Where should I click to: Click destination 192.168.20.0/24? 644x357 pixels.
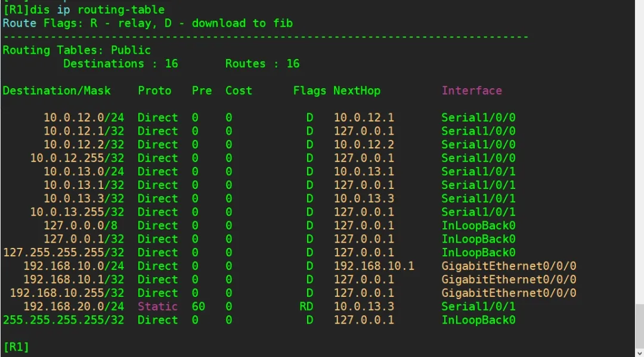click(x=74, y=306)
